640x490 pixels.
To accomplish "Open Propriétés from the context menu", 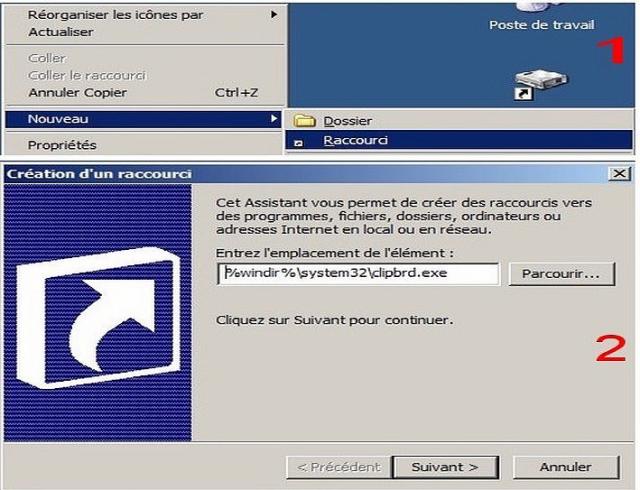I will [x=144, y=145].
